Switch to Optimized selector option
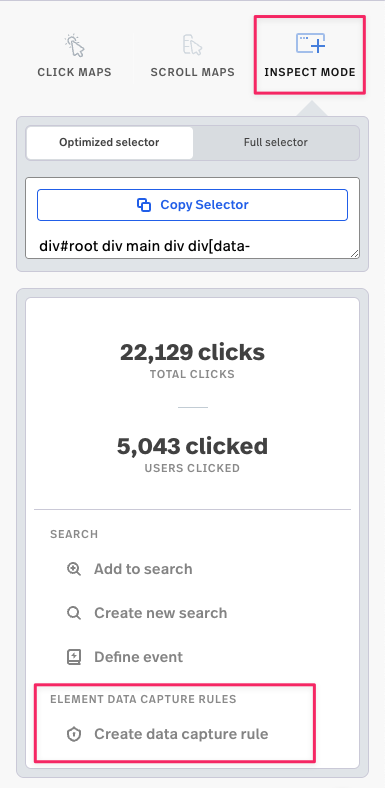 (x=110, y=143)
